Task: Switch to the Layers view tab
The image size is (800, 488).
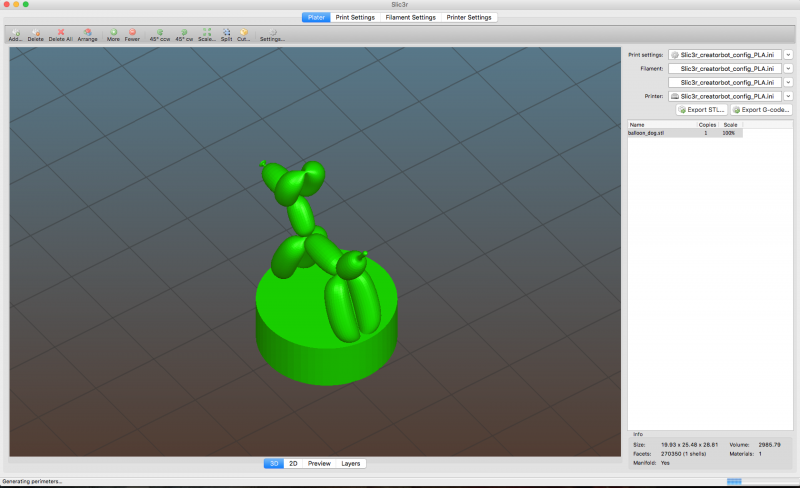Action: 350,464
